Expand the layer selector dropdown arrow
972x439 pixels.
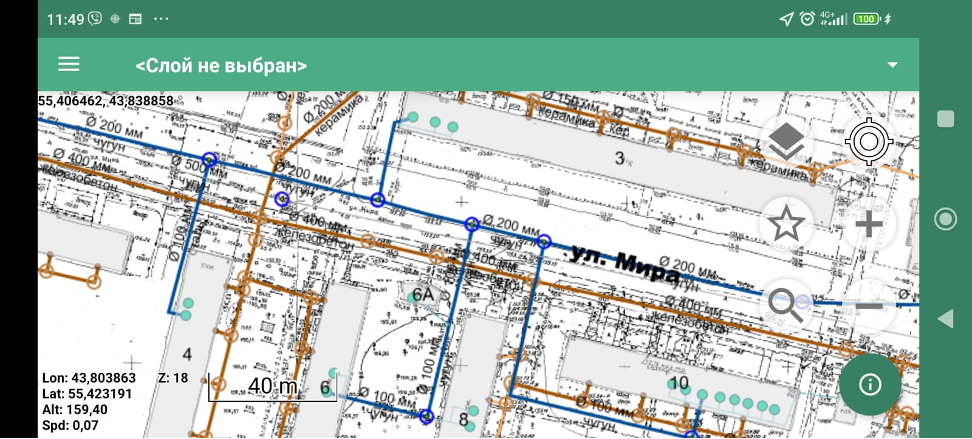892,65
